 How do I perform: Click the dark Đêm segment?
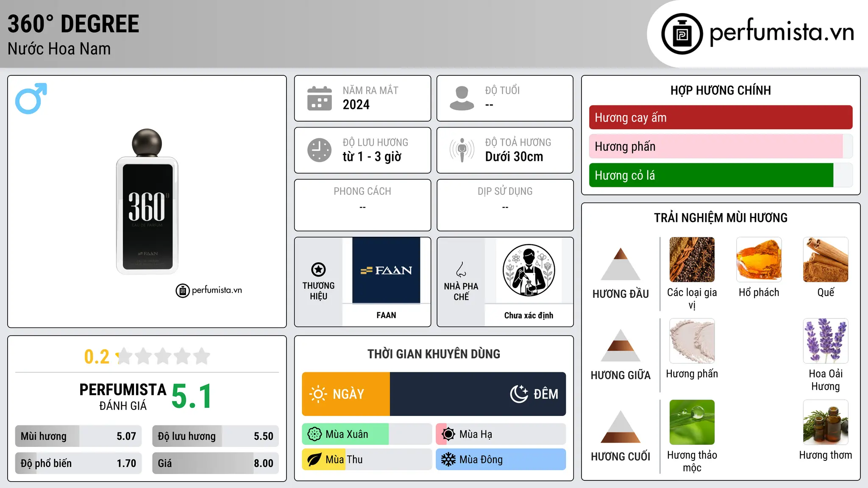click(478, 394)
